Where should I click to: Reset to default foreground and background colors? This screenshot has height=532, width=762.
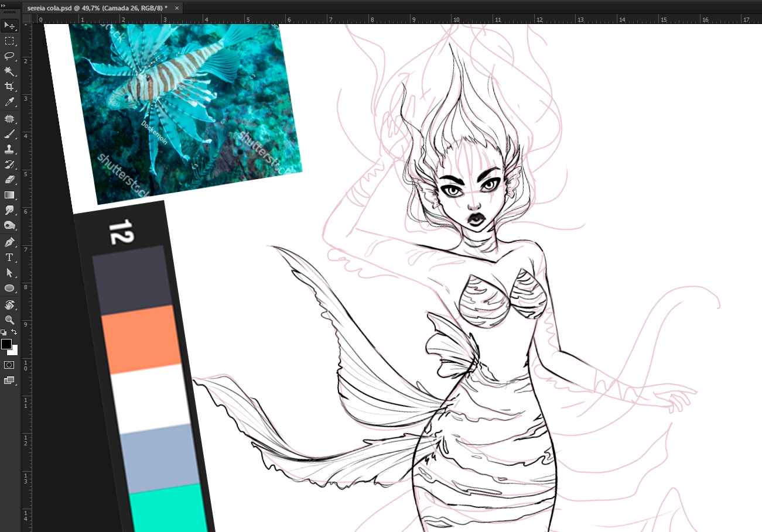(4, 332)
